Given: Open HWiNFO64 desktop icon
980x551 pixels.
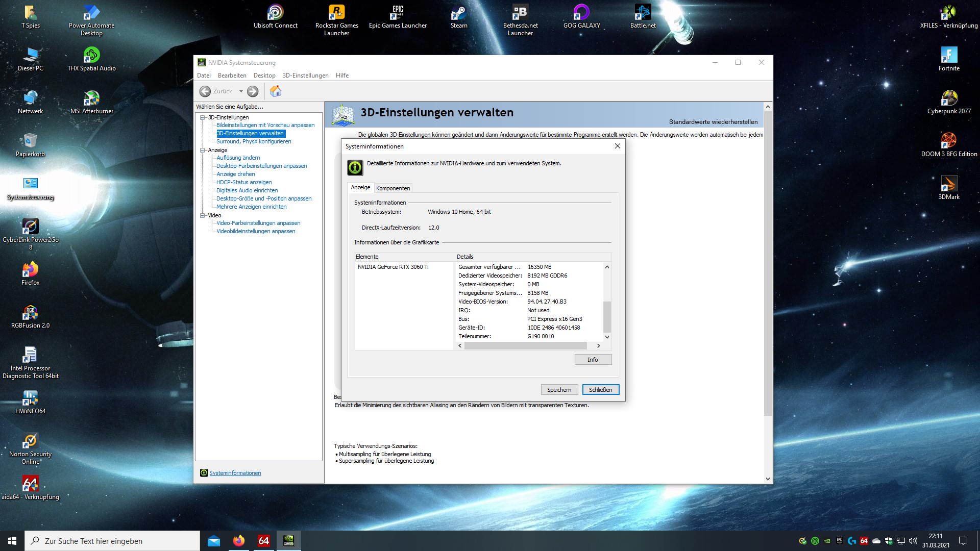Looking at the screenshot, I should coord(30,398).
